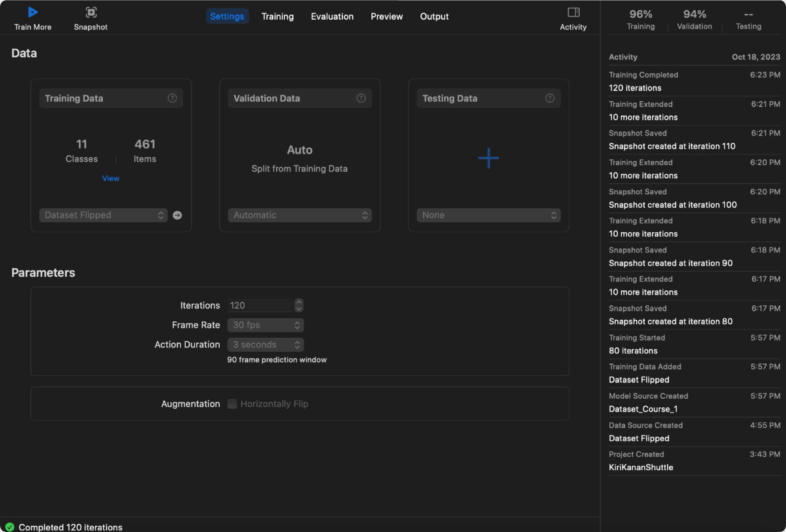The width and height of the screenshot is (786, 532).
Task: Click the View link under Training Data
Action: coord(110,178)
